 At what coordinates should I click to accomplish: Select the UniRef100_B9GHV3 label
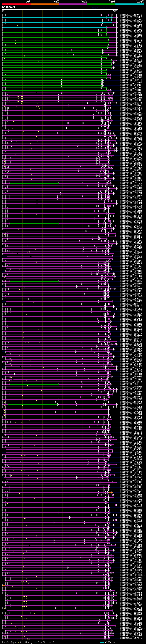click(131, 133)
